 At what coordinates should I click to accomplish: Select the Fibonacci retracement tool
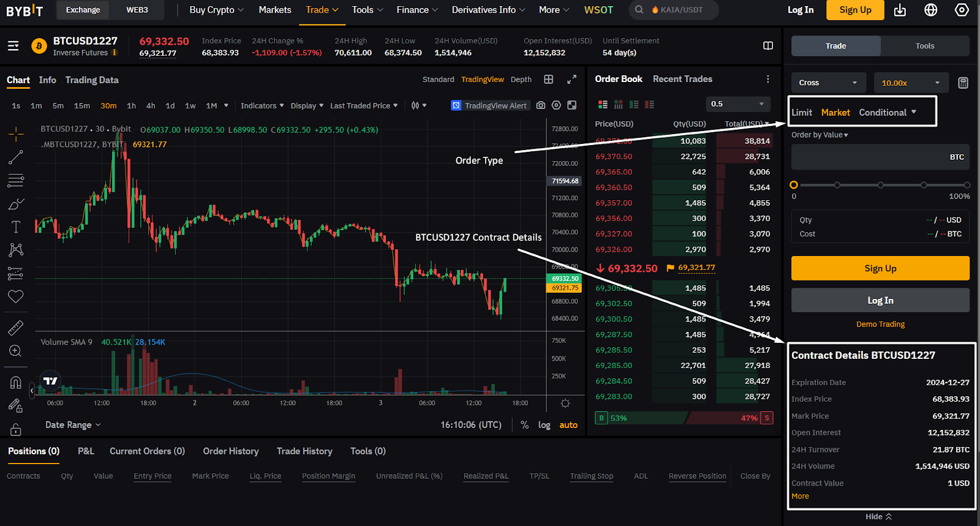click(16, 181)
